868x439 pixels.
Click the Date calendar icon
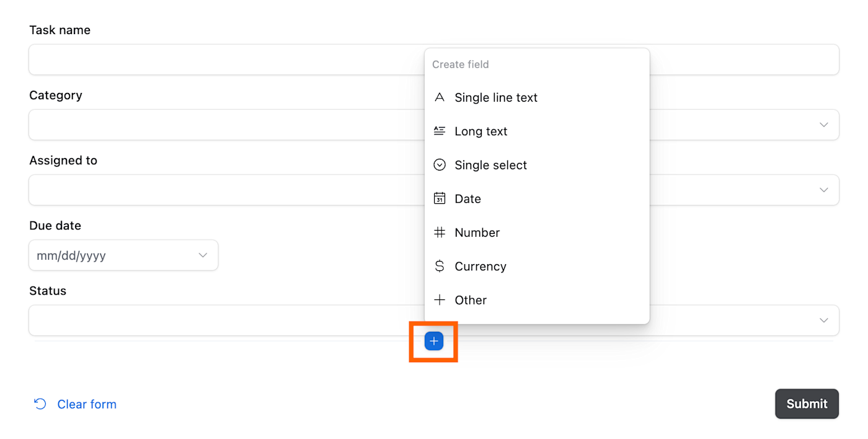click(440, 198)
